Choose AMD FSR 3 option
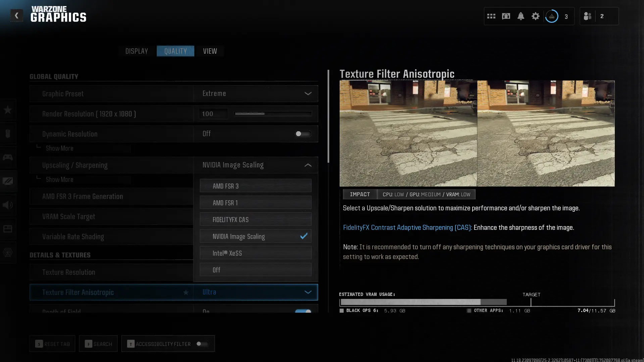Screen dimensions: 644x362 [256, 186]
